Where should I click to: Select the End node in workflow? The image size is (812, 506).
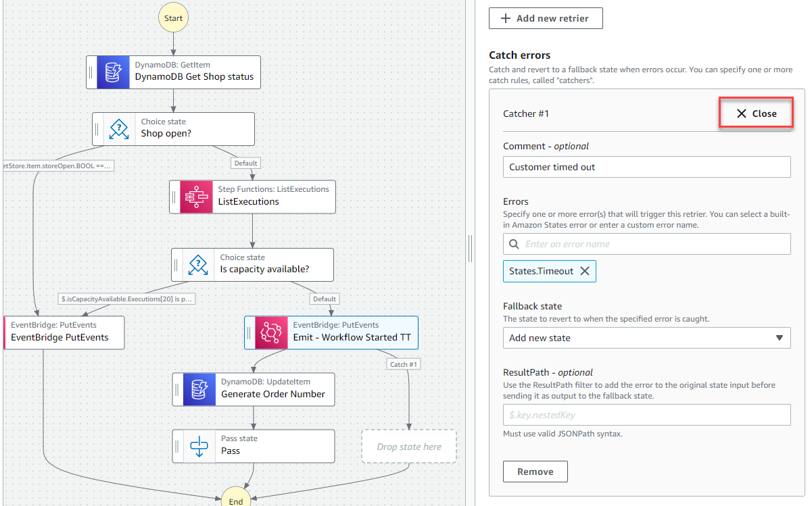(x=236, y=499)
